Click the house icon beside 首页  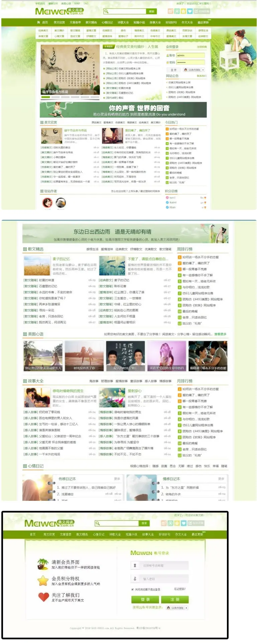(39, 22)
